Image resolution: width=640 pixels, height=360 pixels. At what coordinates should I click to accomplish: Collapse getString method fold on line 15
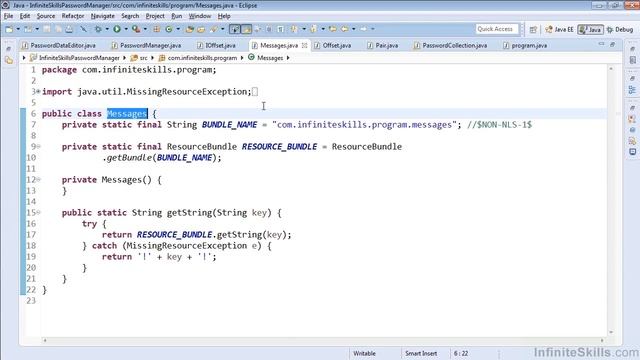click(x=38, y=212)
